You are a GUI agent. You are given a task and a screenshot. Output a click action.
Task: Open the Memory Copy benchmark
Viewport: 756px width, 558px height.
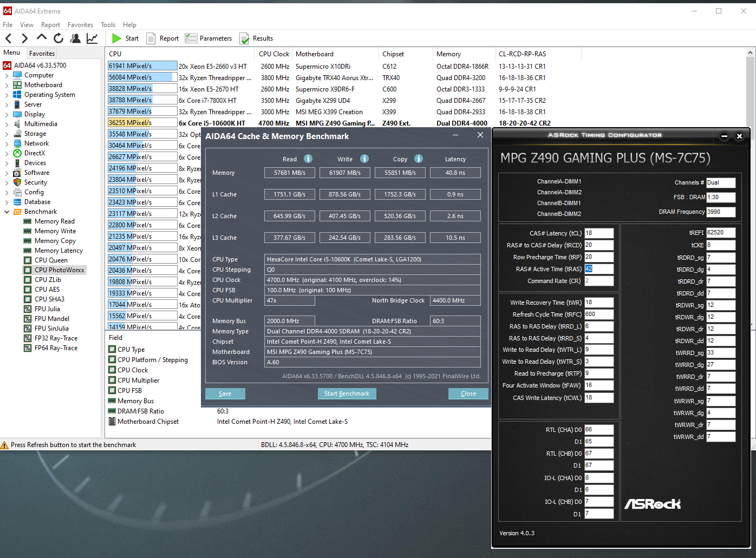point(55,241)
